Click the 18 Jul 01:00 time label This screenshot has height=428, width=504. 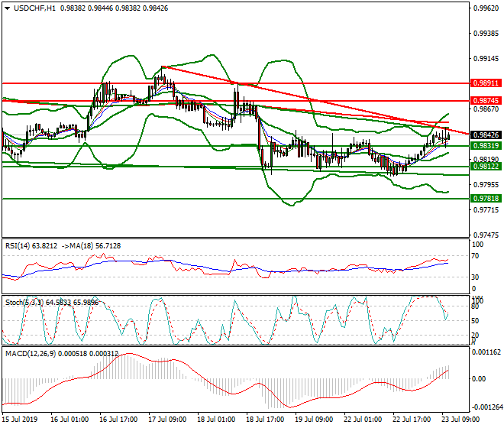click(216, 420)
